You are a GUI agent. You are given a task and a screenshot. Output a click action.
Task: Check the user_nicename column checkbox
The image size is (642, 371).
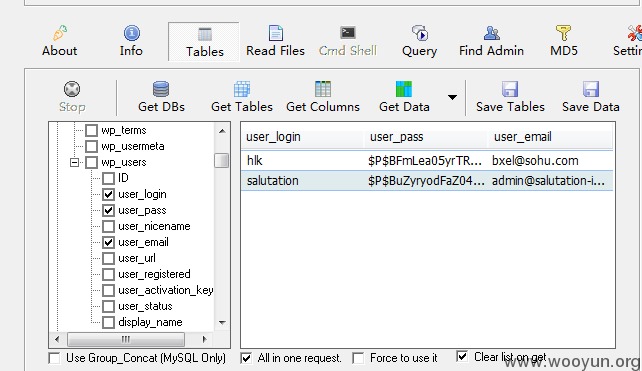[x=109, y=226]
